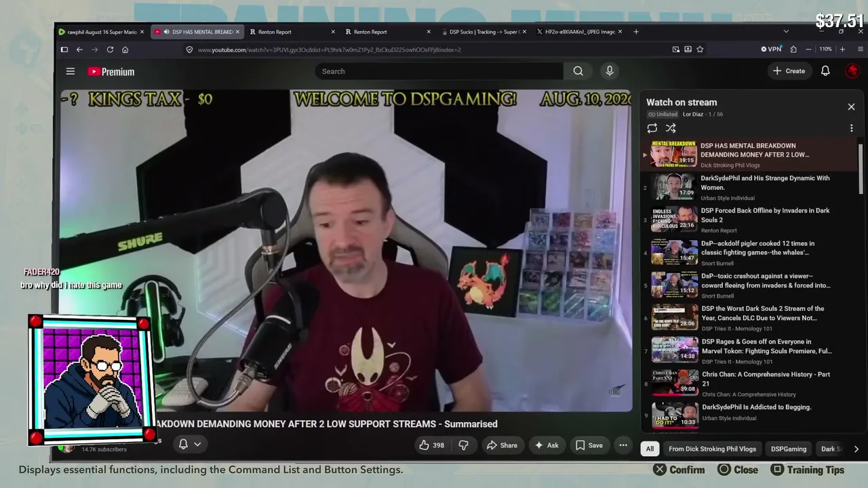Toggle the browser sidebar panel
Viewport: 868px width, 488px height.
click(x=64, y=49)
